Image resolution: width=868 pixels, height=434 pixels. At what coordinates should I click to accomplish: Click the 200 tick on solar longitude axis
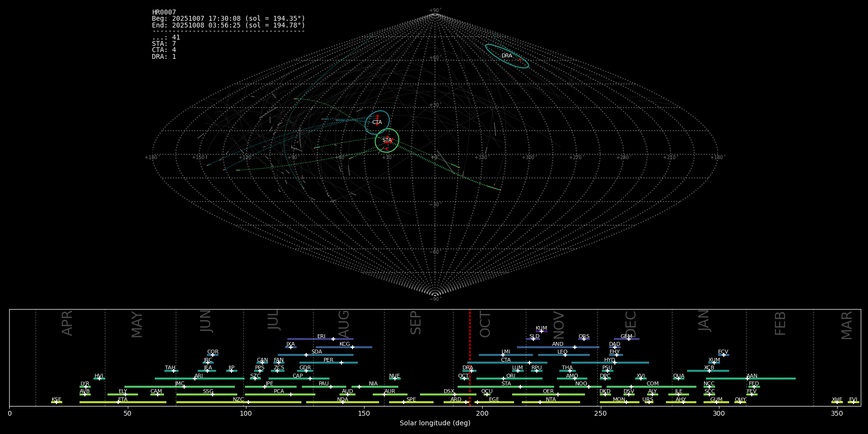pos(482,414)
